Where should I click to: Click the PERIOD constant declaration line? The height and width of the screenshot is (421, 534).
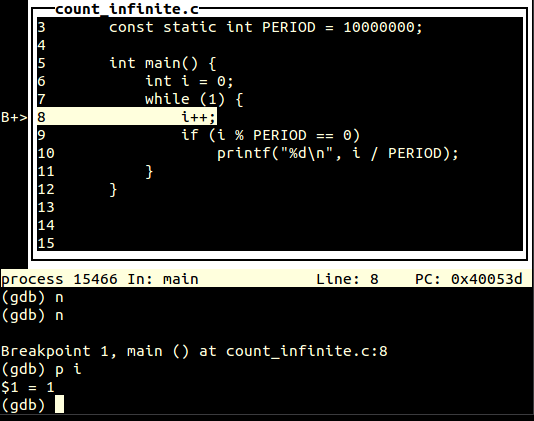click(x=265, y=27)
